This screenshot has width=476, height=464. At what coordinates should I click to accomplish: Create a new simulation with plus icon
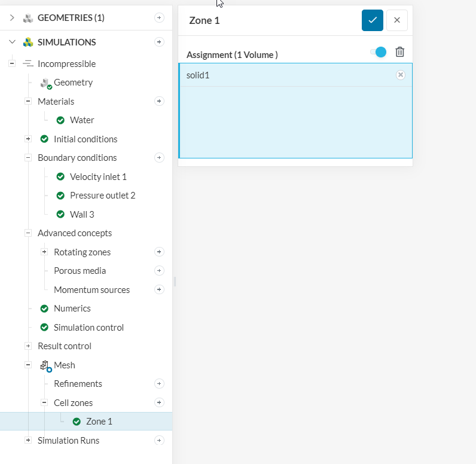pos(159,42)
